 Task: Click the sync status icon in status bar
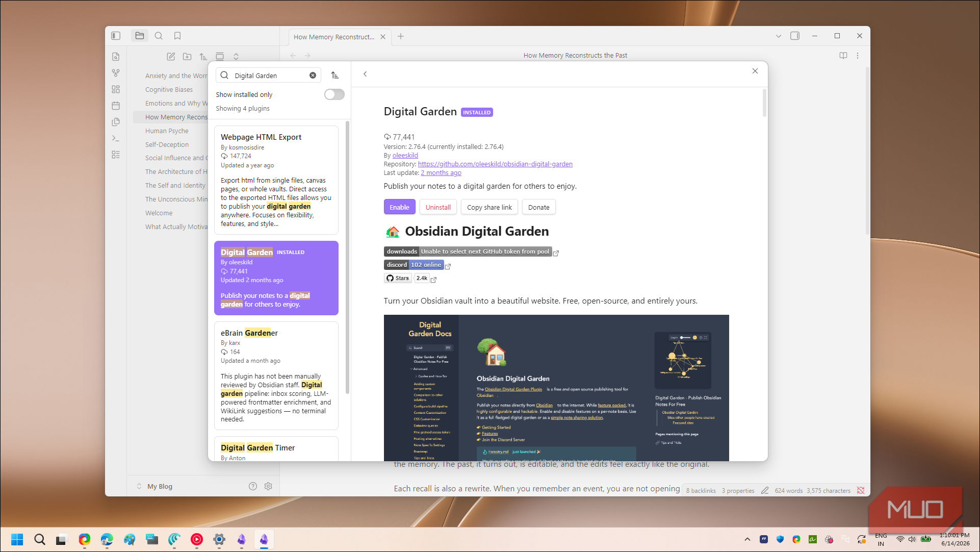click(x=861, y=490)
